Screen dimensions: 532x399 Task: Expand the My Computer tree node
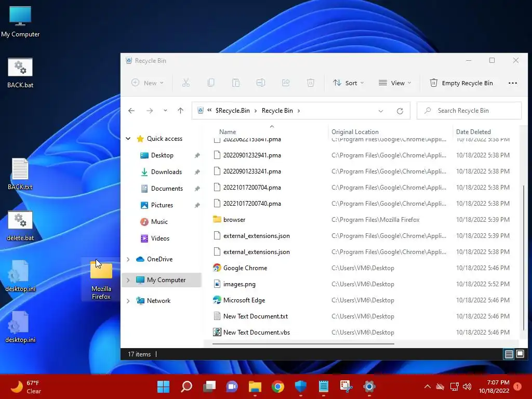(128, 280)
